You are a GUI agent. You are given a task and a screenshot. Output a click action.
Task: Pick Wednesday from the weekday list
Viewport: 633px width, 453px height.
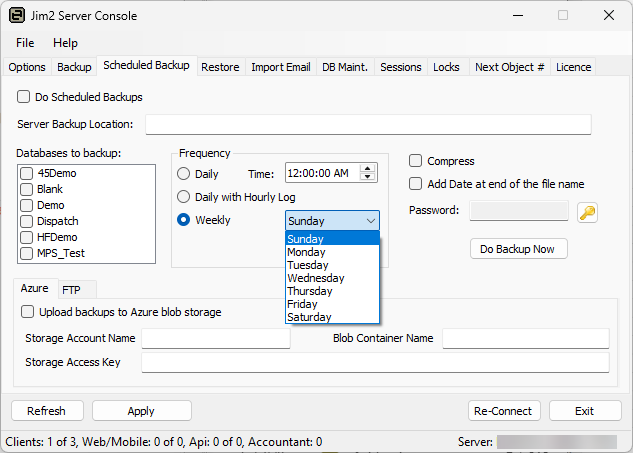[x=316, y=278]
